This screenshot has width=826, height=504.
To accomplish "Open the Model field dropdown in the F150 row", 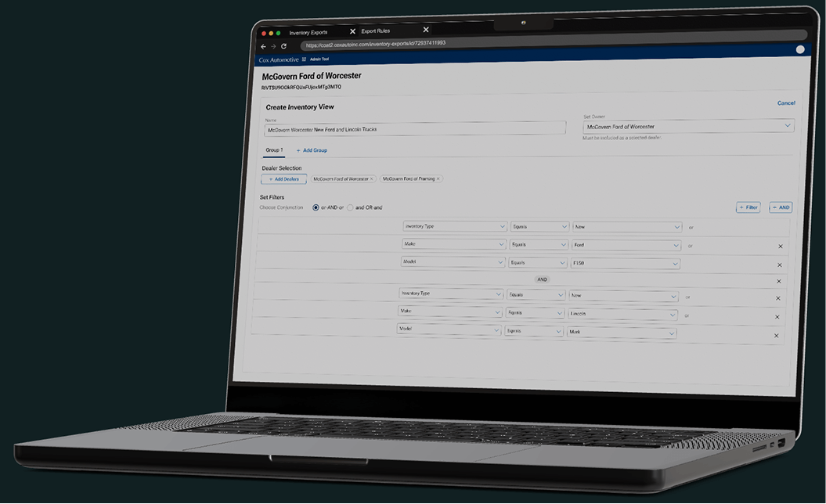I will click(x=453, y=261).
